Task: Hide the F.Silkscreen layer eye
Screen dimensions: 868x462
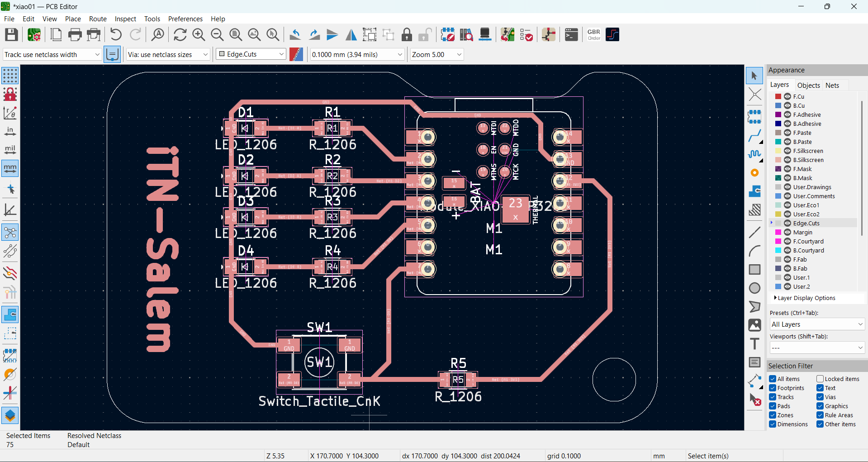Action: [x=787, y=151]
